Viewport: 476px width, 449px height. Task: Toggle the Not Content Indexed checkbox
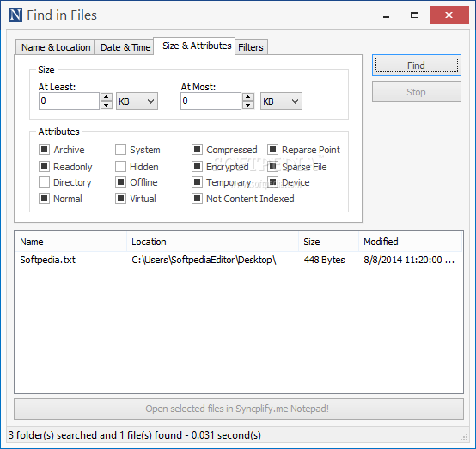[x=197, y=199]
